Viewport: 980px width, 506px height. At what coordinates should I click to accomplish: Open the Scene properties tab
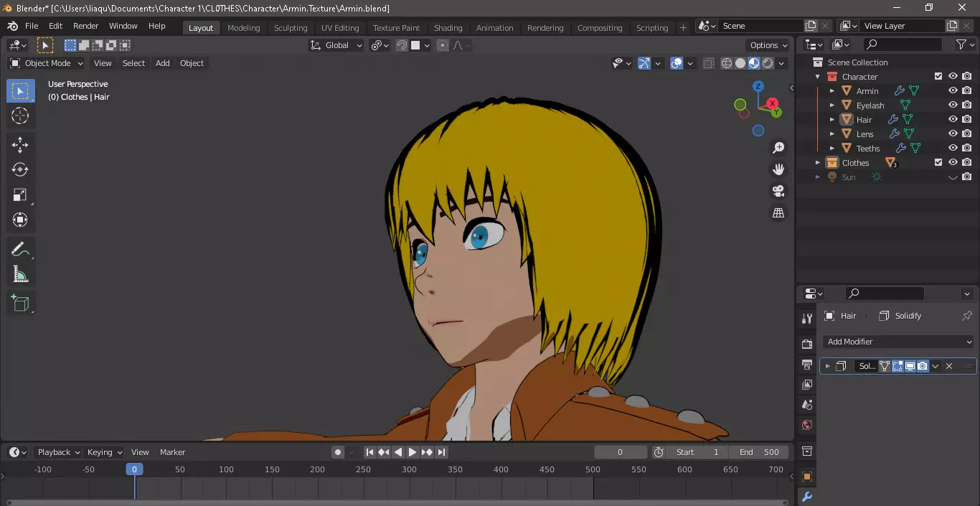[807, 405]
